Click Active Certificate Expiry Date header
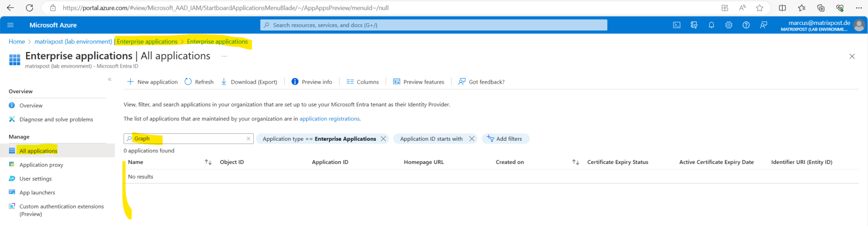 click(717, 162)
